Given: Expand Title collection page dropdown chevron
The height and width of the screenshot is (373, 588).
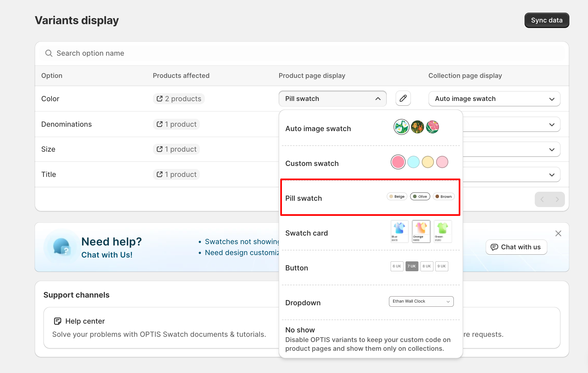Looking at the screenshot, I should click(x=552, y=175).
